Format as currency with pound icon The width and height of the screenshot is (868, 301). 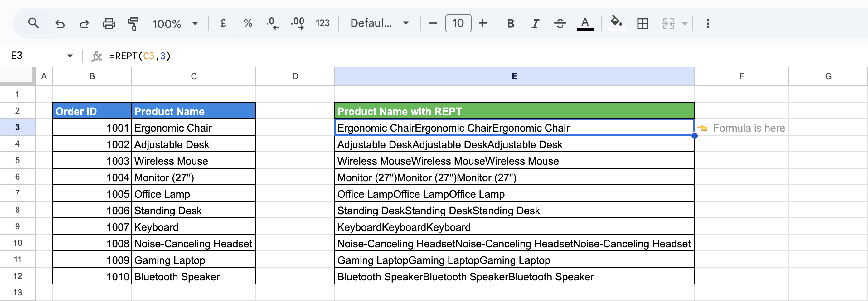223,23
